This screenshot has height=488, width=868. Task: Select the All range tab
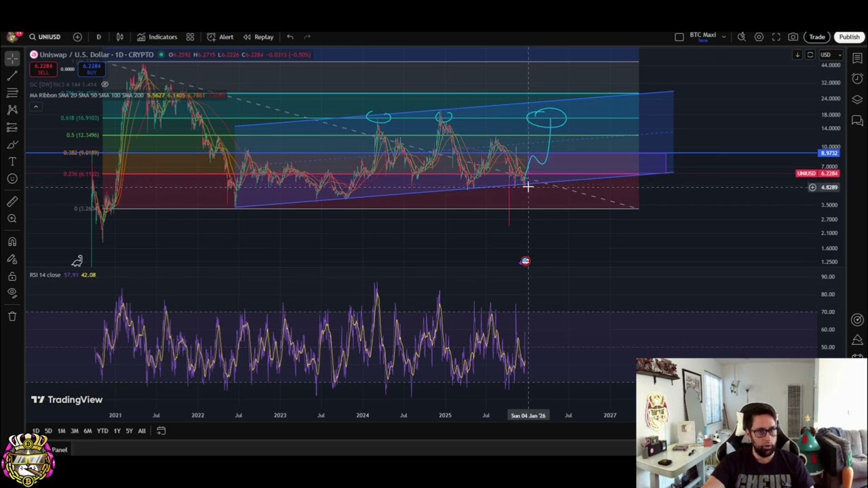click(x=142, y=431)
